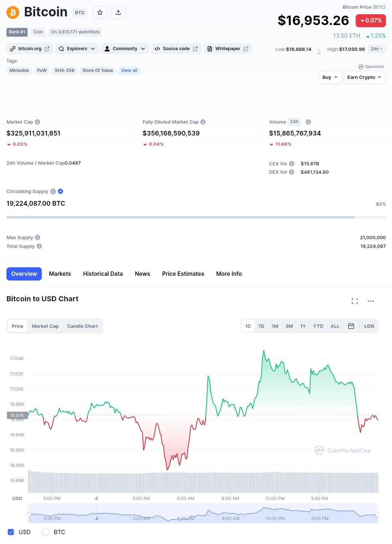Click the left handle of chart range navigator
Viewport: 392px width, 544px height.
pyautogui.click(x=28, y=513)
